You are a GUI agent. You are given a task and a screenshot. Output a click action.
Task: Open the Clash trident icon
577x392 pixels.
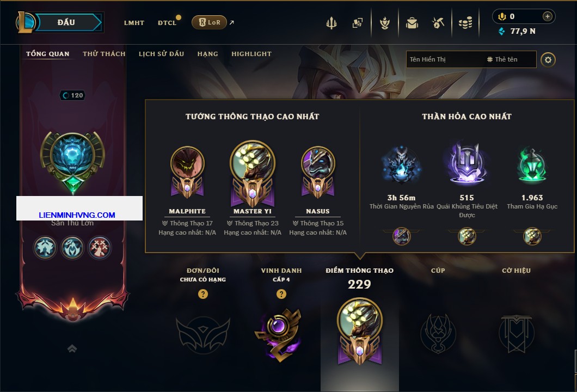[332, 23]
